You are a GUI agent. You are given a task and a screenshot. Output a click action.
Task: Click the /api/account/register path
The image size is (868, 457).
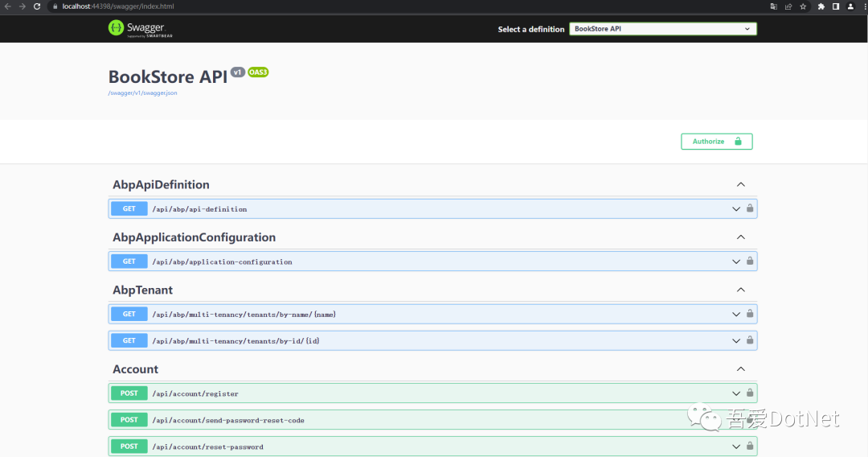point(195,393)
